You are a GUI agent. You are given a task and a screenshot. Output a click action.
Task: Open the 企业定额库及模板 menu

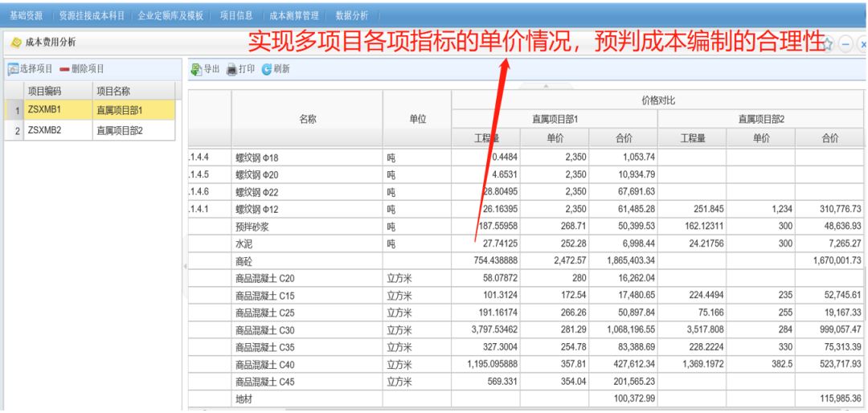pos(170,14)
